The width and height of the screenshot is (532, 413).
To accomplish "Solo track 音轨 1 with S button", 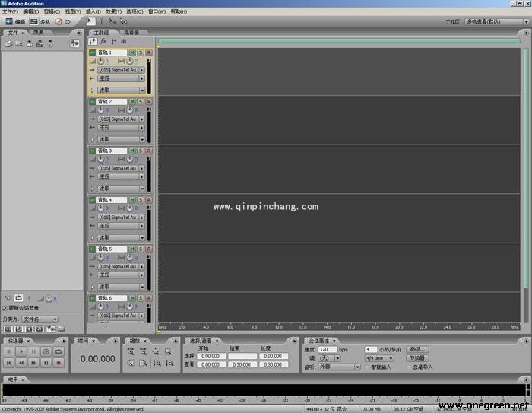I will pyautogui.click(x=141, y=52).
